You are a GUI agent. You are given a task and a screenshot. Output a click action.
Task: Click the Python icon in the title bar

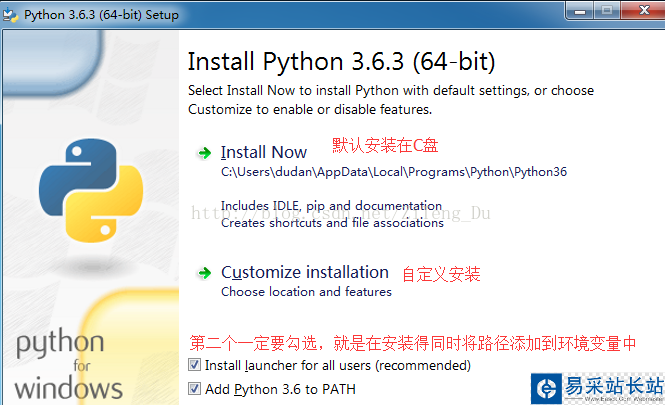point(11,14)
